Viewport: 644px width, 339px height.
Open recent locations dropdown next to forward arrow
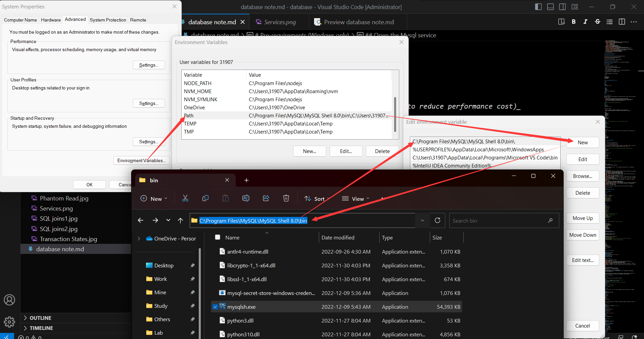(x=168, y=220)
